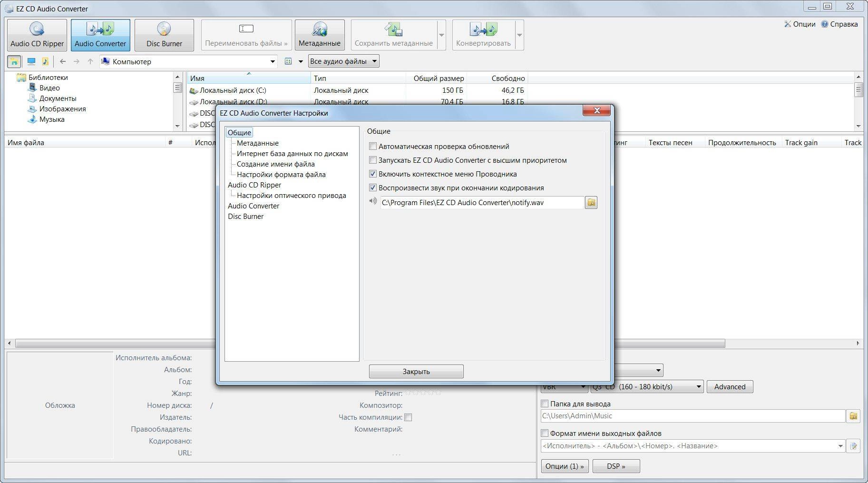868x483 pixels.
Task: Open the Audio CD Ripper mode
Action: [x=37, y=35]
